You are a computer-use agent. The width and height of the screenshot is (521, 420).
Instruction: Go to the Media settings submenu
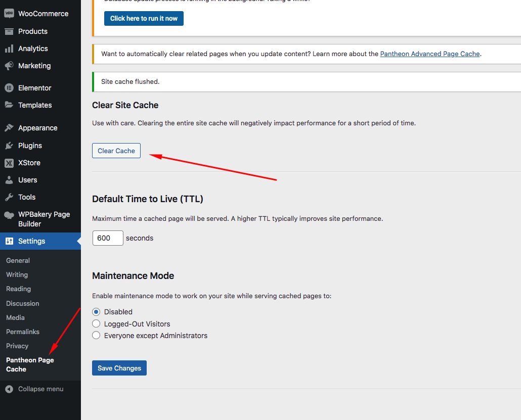pyautogui.click(x=15, y=318)
